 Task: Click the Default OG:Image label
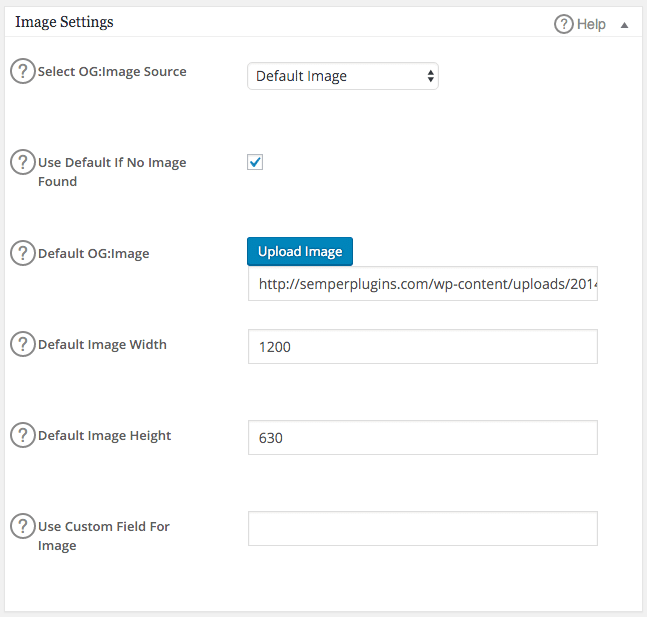[94, 253]
